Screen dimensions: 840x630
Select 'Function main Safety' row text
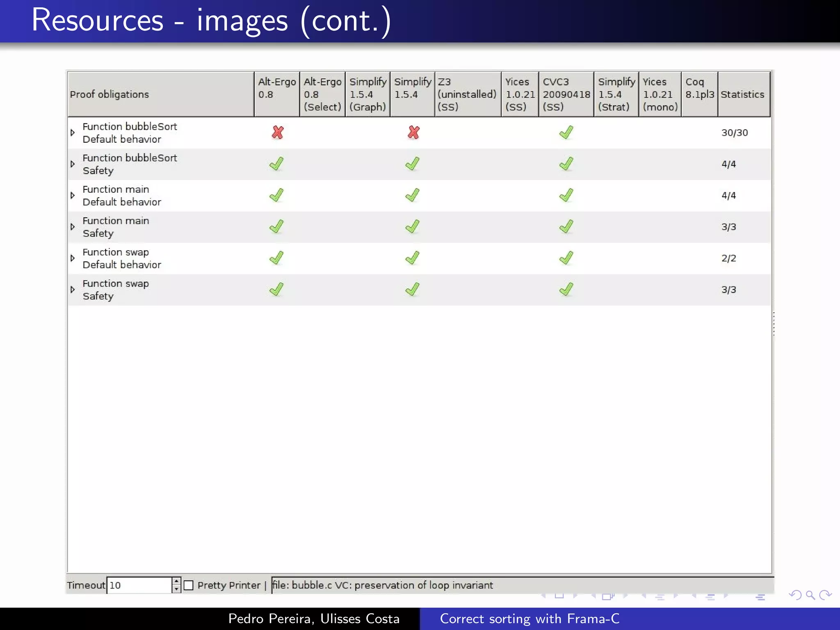tap(116, 227)
